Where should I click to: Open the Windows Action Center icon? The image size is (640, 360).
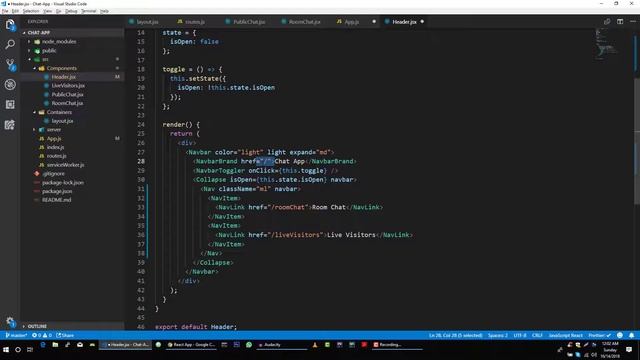(629, 350)
